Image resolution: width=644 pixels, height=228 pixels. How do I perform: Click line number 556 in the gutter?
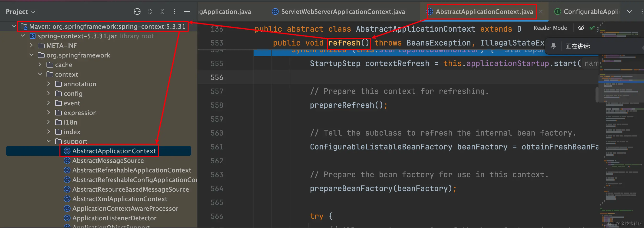coord(217,77)
